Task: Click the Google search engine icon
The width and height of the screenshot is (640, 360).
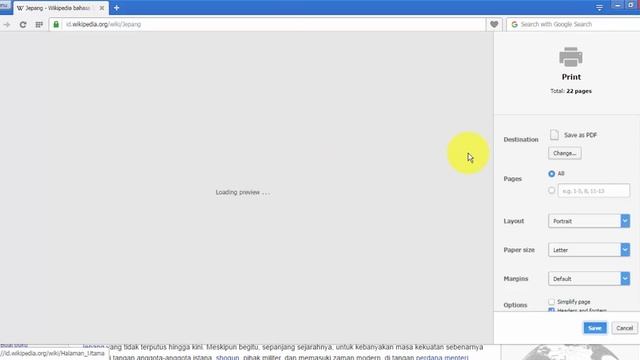Action: click(514, 24)
